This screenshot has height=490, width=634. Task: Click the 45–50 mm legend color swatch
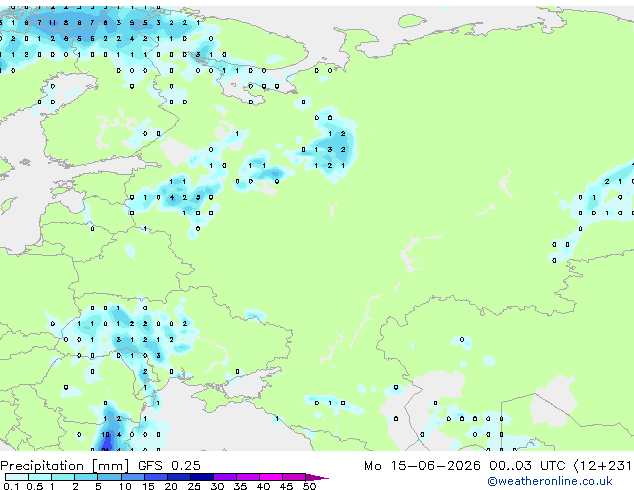(x=294, y=477)
